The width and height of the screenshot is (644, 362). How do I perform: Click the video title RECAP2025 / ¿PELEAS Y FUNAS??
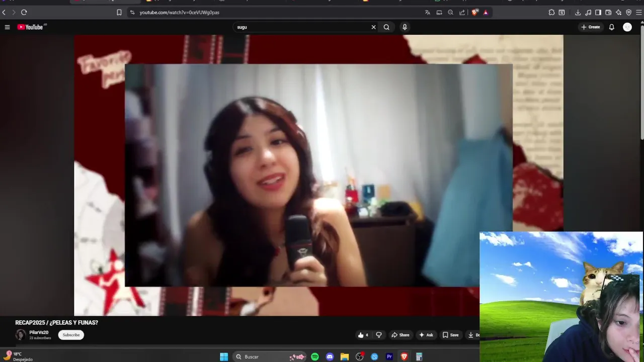(57, 323)
